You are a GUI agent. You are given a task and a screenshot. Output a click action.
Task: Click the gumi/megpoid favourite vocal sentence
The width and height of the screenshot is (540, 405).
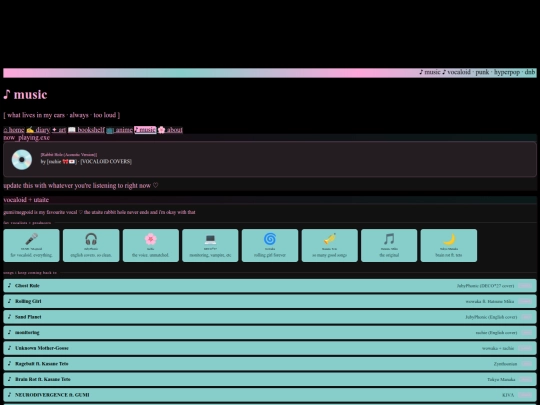tap(99, 212)
